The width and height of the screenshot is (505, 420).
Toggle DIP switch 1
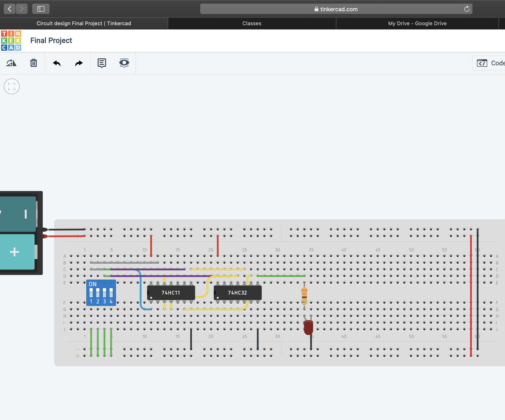coord(91,293)
